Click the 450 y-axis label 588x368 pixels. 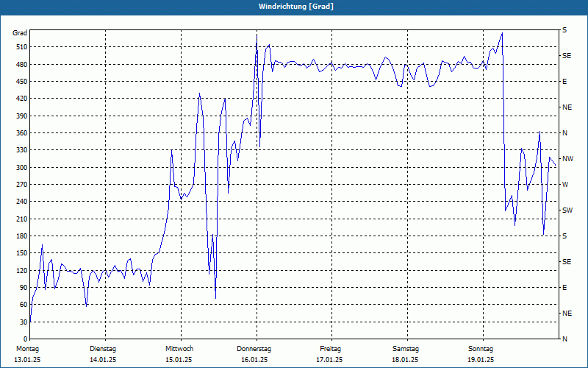coord(23,82)
